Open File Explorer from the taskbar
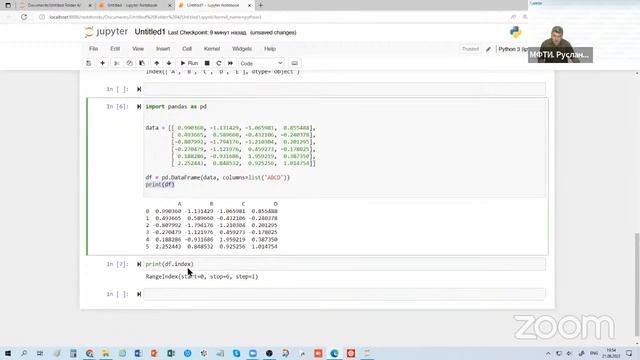Viewport: 640px width, 360px height. click(106, 353)
